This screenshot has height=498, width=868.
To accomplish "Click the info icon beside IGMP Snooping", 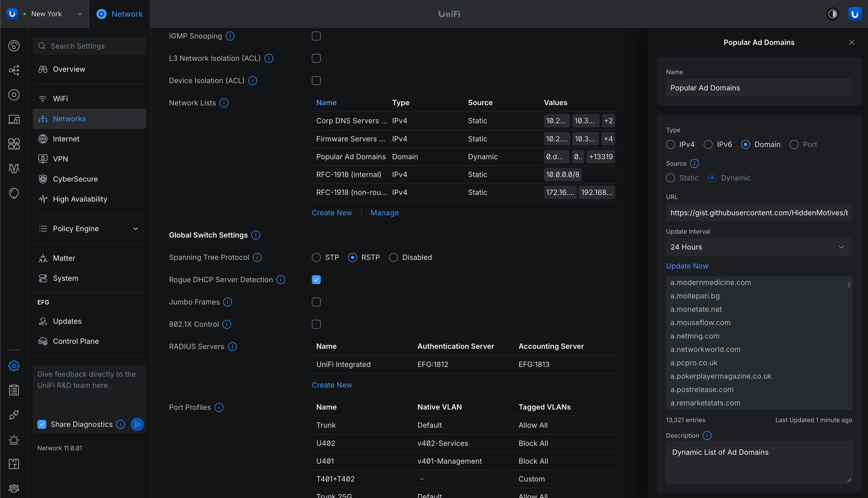I will (x=230, y=36).
